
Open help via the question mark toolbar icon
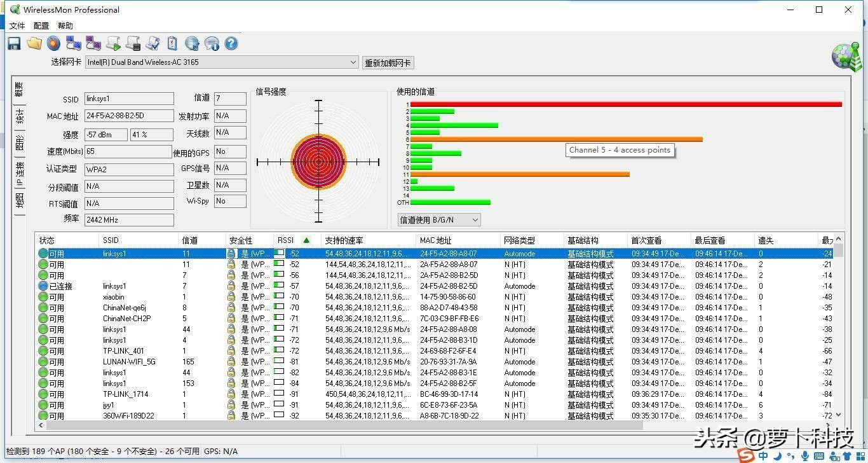(231, 43)
